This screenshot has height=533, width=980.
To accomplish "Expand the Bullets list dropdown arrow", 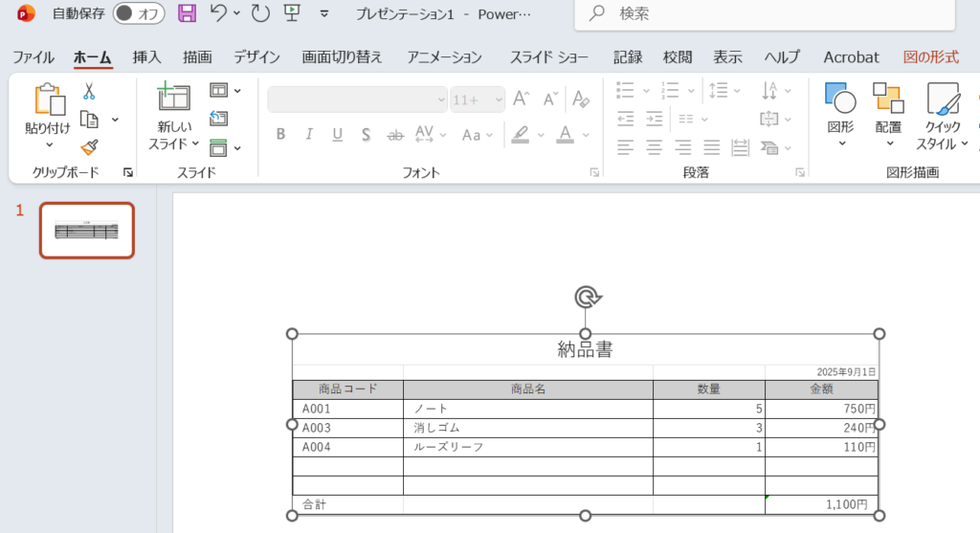I will click(x=646, y=91).
